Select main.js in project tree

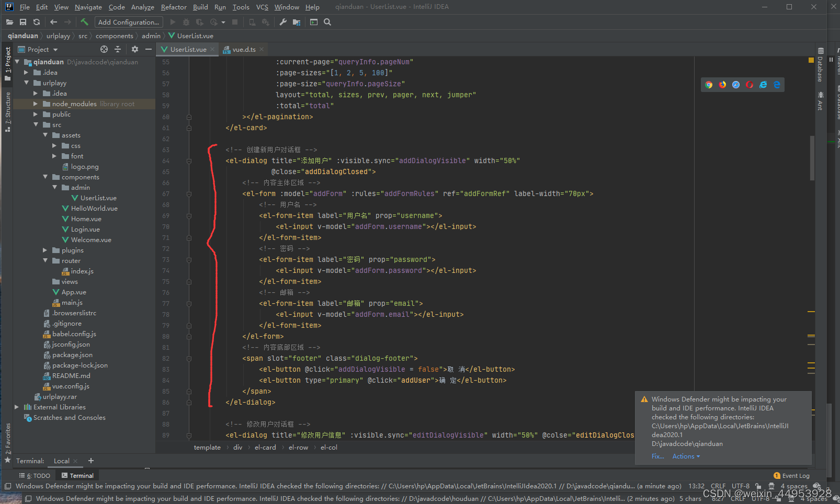(72, 303)
